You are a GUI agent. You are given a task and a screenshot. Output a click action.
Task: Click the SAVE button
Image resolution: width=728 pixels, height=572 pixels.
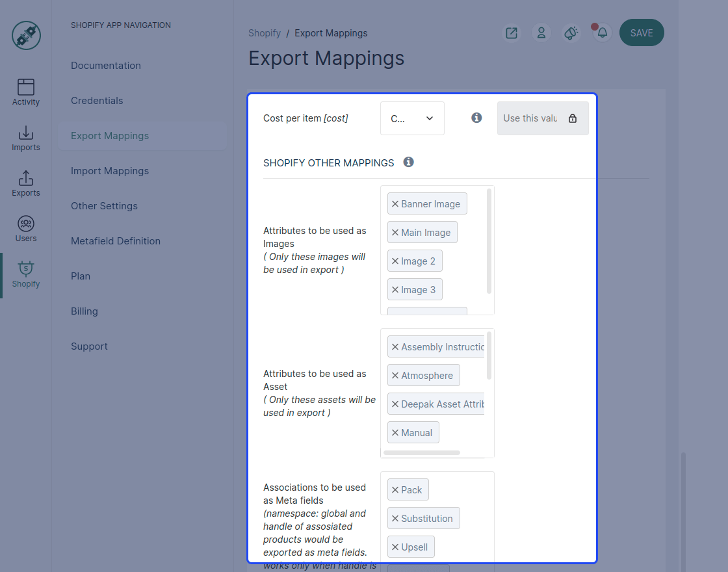point(642,32)
